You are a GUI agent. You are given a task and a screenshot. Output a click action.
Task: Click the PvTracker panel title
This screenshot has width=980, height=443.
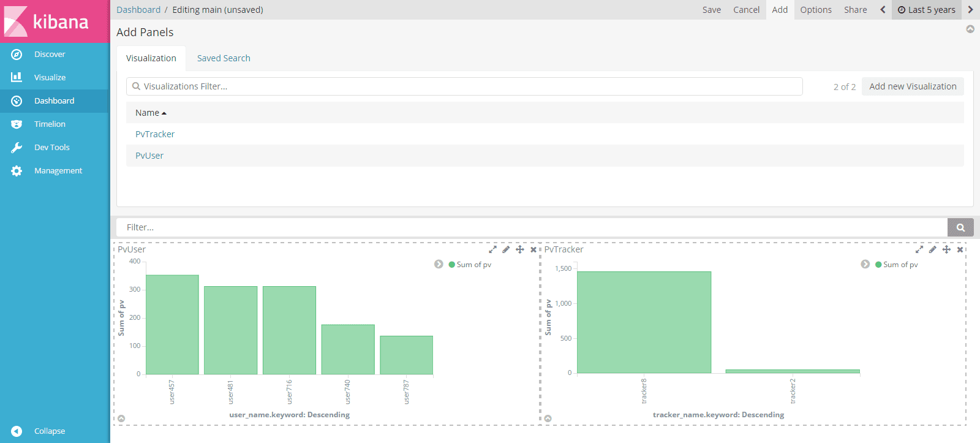(563, 249)
